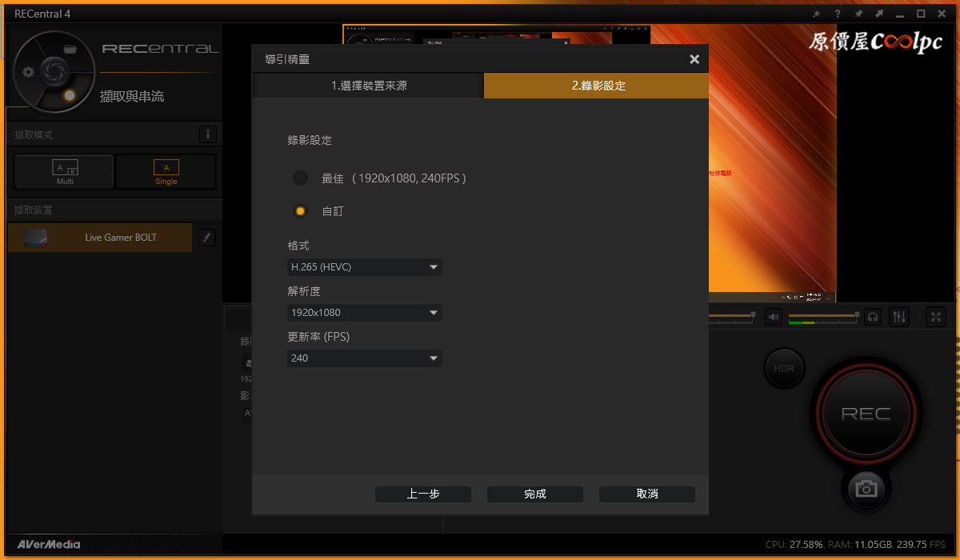
Task: Toggle the headphone monitor icon
Action: pyautogui.click(x=873, y=317)
